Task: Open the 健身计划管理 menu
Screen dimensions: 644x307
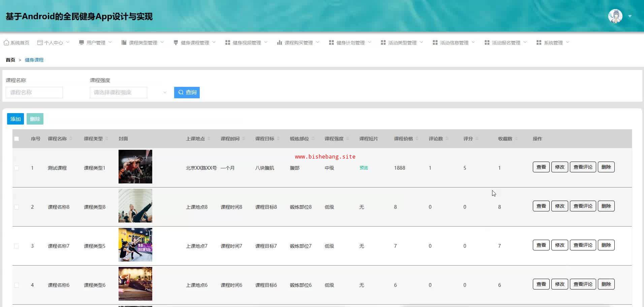Action: coord(350,43)
